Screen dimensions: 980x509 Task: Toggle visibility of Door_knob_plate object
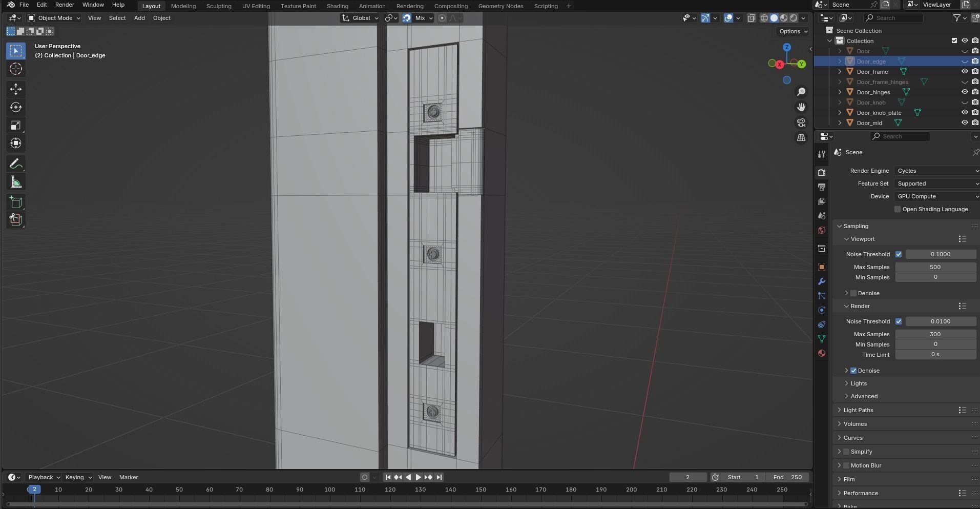pyautogui.click(x=965, y=113)
